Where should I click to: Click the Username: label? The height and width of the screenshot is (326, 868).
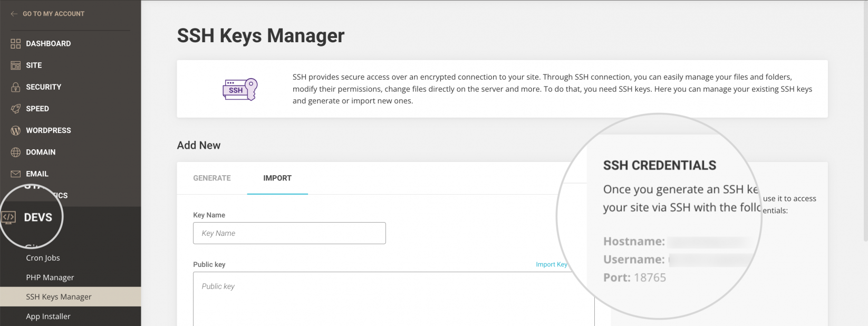pyautogui.click(x=634, y=260)
